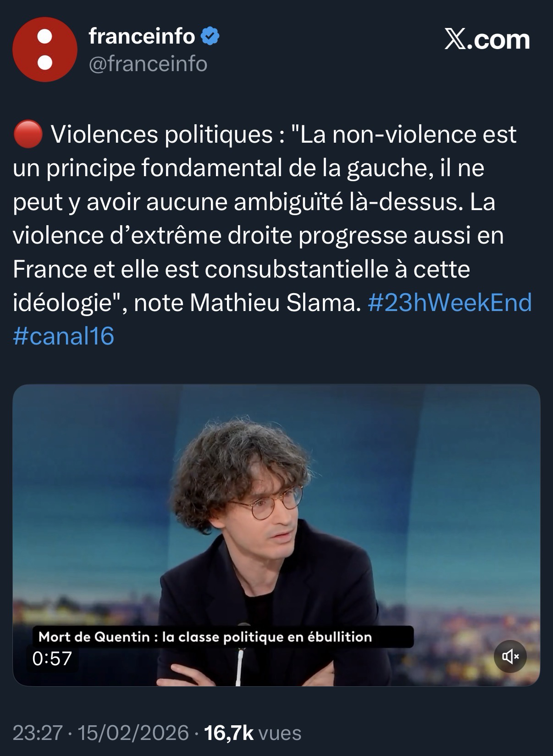
Task: Click the word "vues" beside the count
Action: tap(280, 733)
